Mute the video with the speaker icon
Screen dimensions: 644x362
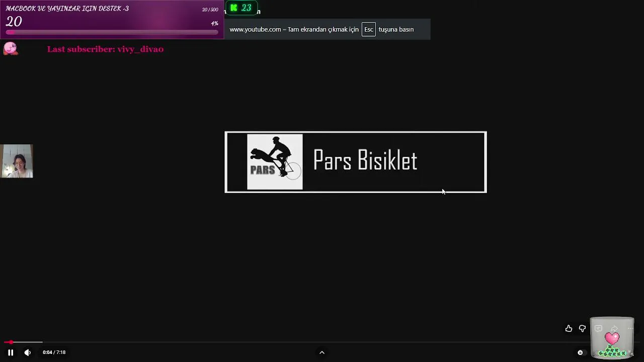click(x=28, y=352)
